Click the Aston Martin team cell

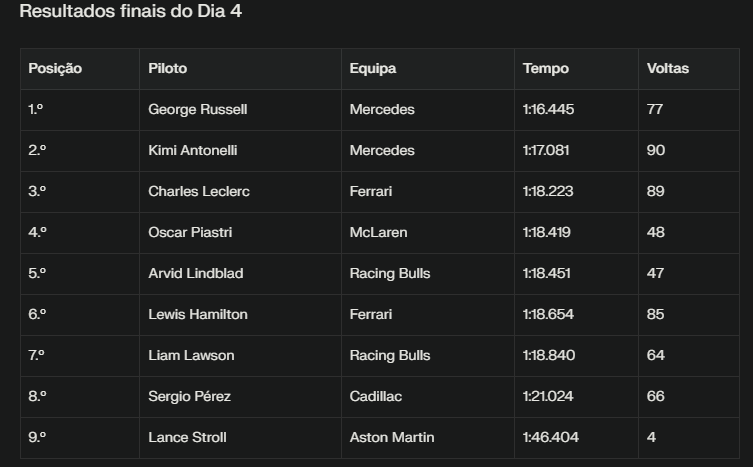(x=392, y=437)
